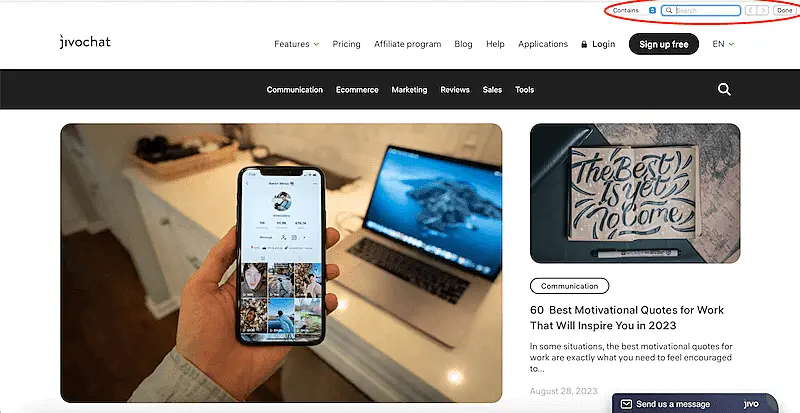
Task: Open the phone and laptop featured image
Action: [x=281, y=263]
